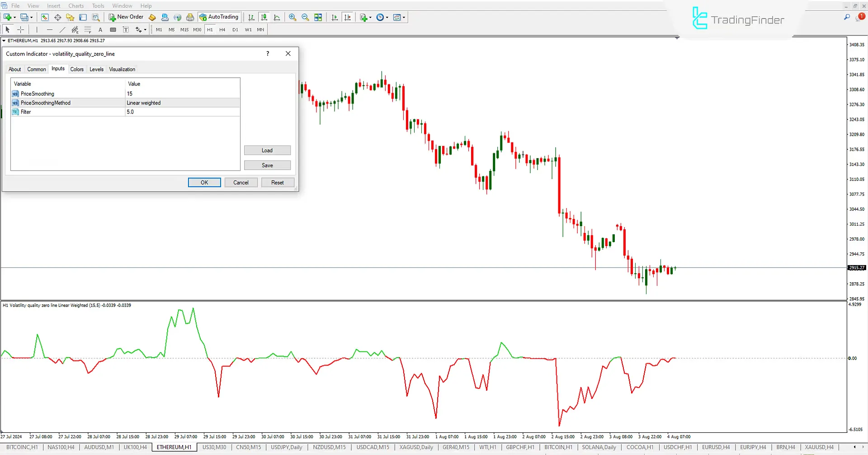This screenshot has width=868, height=455.
Task: Switch to the BITCOIN,H1 chart tab
Action: 558,447
